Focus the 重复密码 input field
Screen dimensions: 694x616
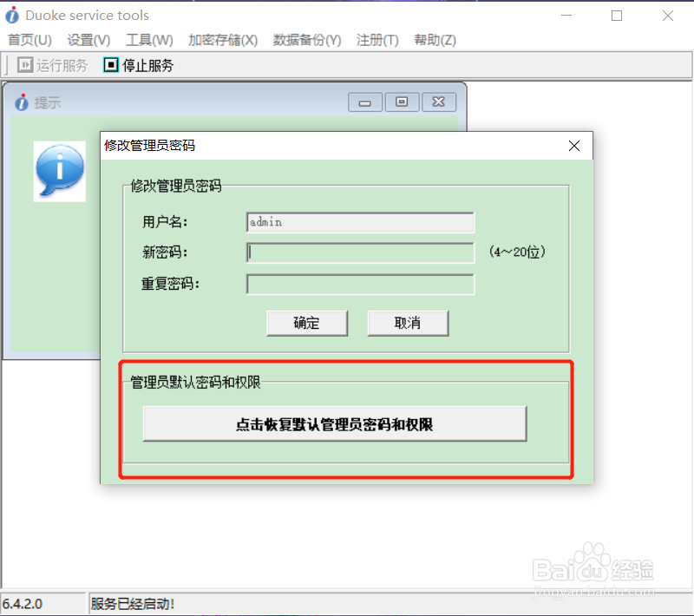[x=360, y=284]
